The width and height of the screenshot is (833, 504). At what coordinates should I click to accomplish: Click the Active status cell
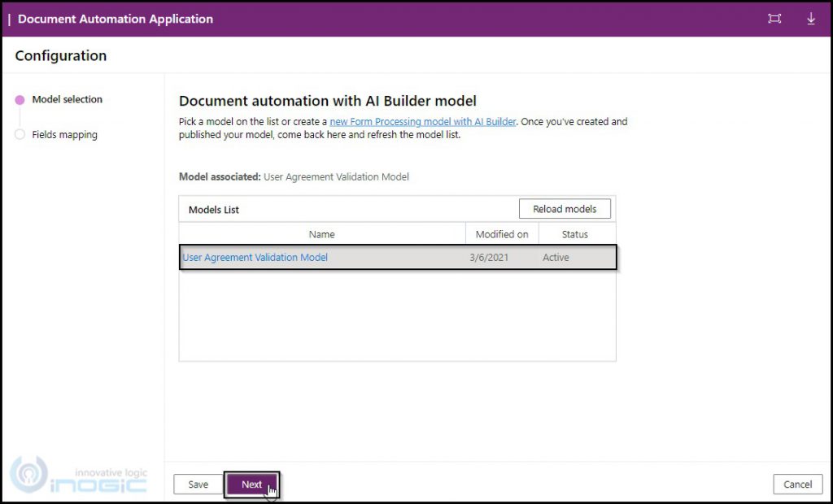tap(556, 257)
